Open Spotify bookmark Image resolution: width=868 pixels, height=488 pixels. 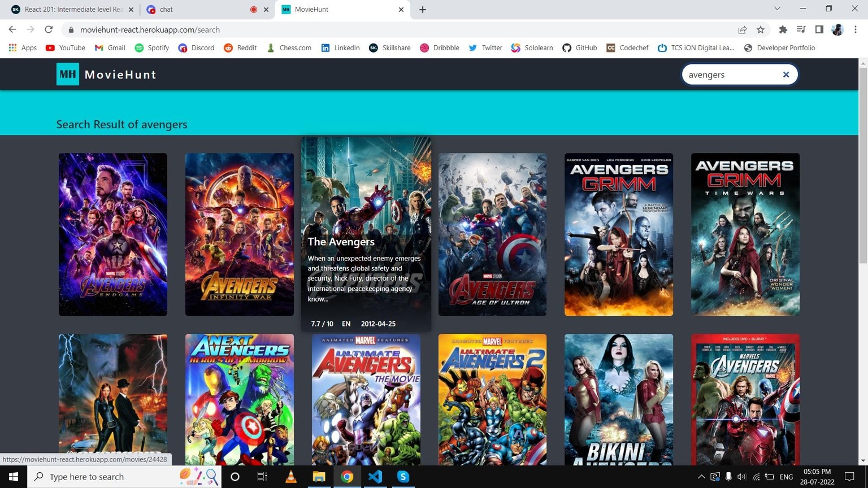click(x=152, y=47)
